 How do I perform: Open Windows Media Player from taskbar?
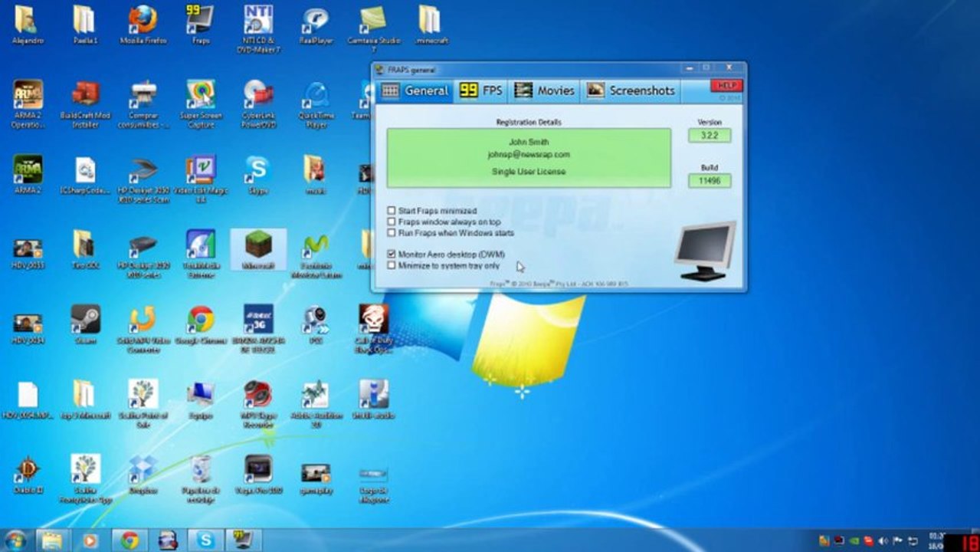point(90,540)
